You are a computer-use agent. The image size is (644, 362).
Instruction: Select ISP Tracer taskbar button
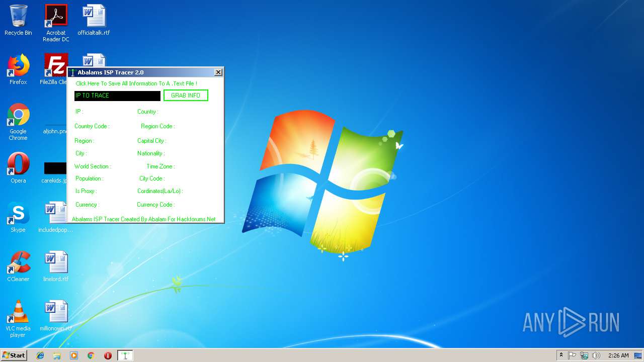[x=125, y=355]
